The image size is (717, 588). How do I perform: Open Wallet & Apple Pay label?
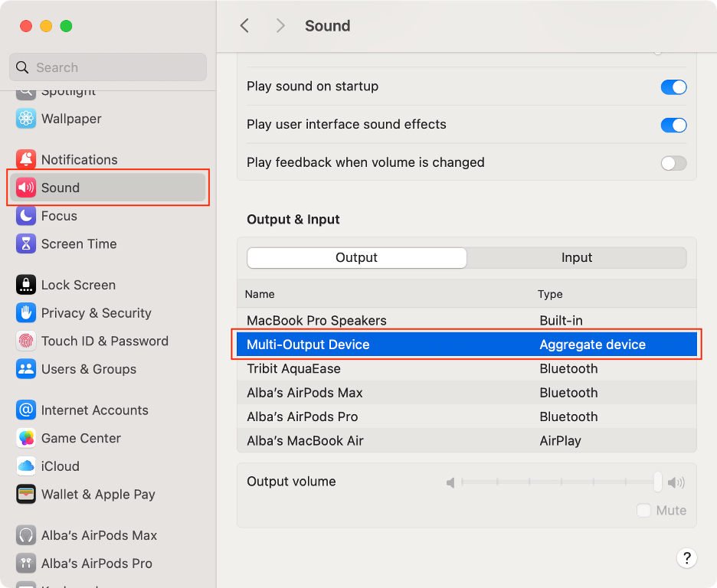[x=98, y=494]
